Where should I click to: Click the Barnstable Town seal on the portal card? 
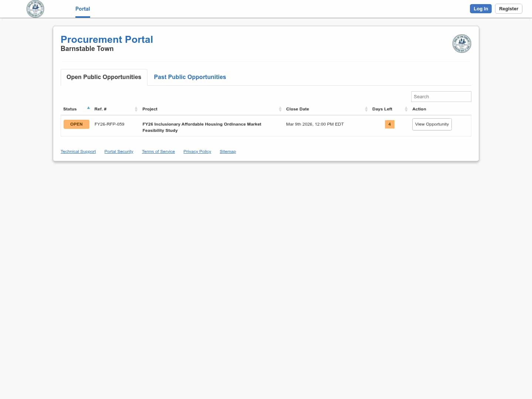click(461, 43)
